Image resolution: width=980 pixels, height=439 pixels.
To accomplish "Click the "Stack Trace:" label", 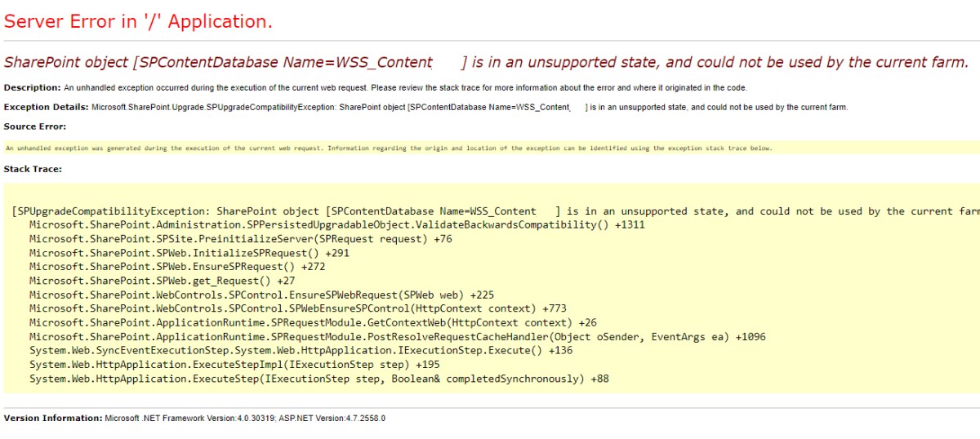I will pos(33,169).
